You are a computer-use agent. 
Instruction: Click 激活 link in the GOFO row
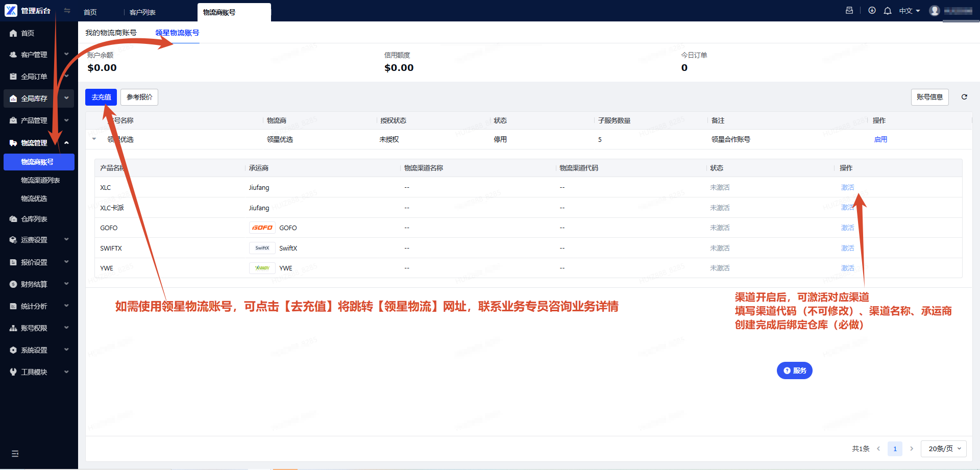(x=847, y=228)
